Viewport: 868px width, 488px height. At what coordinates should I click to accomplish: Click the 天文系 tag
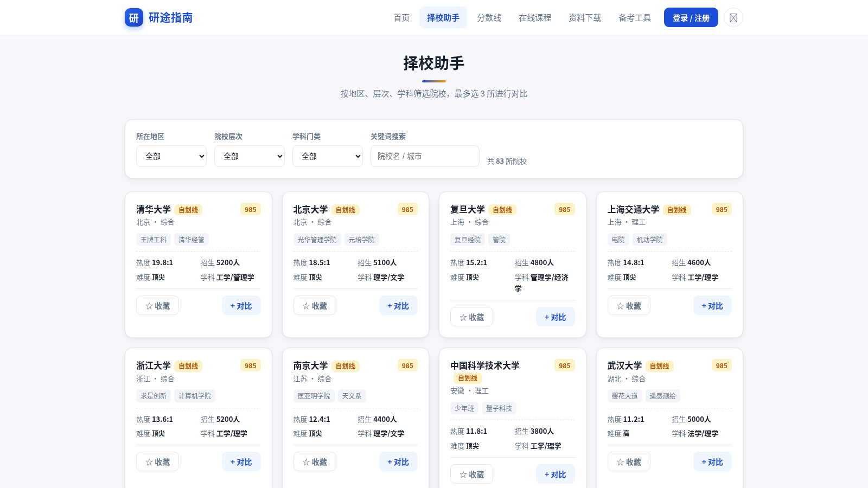point(352,396)
